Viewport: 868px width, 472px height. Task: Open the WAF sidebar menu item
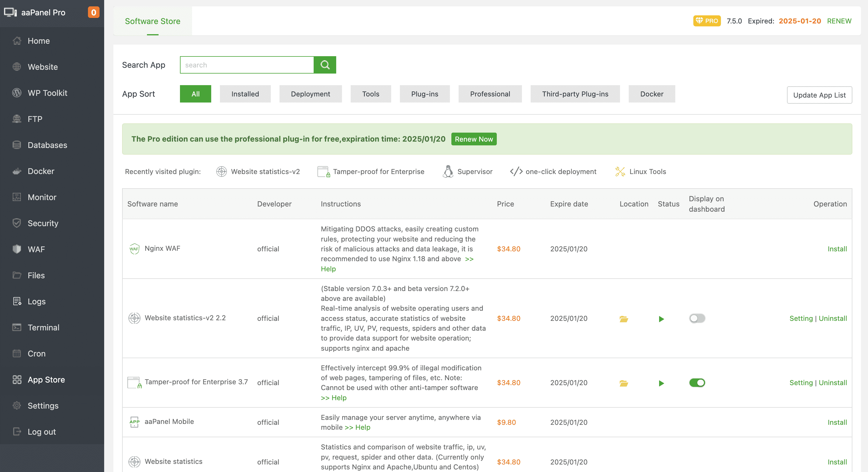point(36,250)
